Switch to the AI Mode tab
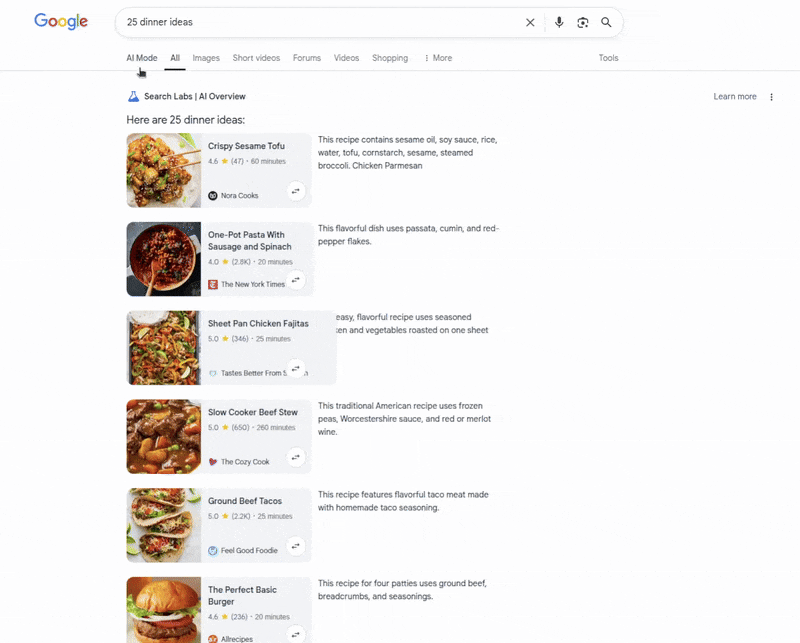Image resolution: width=800 pixels, height=643 pixels. [x=141, y=58]
